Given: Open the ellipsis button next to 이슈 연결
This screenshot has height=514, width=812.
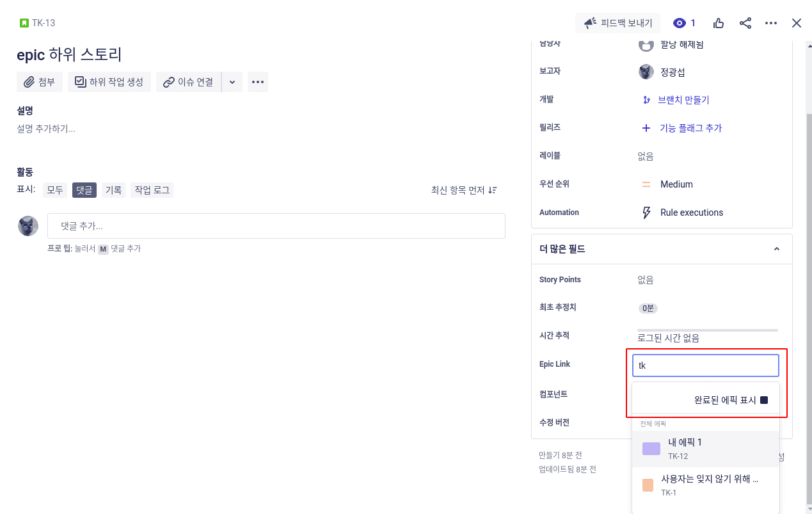Looking at the screenshot, I should 258,82.
